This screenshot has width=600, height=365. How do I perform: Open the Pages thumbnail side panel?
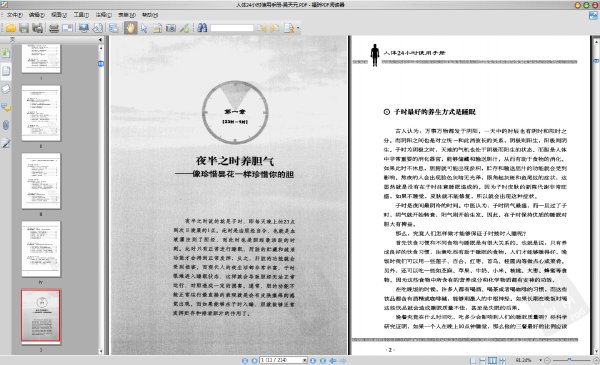click(x=6, y=71)
